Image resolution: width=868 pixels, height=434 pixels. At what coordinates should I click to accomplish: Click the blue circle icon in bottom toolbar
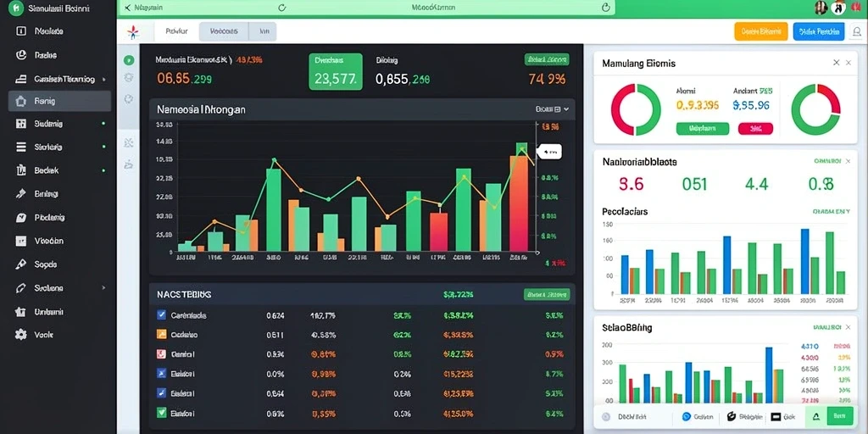(x=687, y=416)
